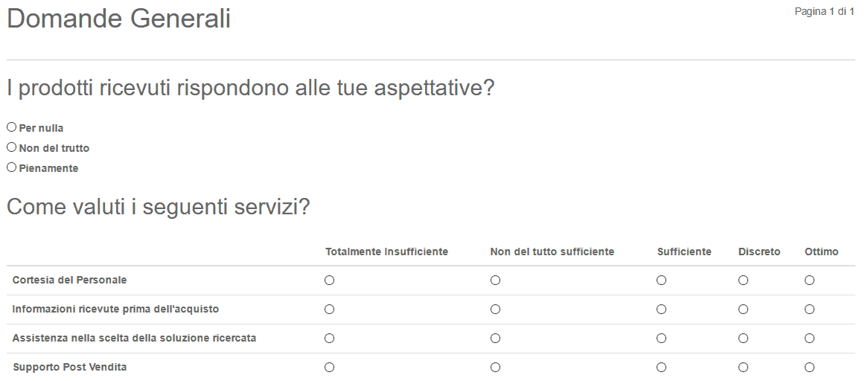Rate Informazioni ricevute prima dell'acquisto as Ottimo
Image resolution: width=868 pixels, height=381 pixels.
pos(809,309)
